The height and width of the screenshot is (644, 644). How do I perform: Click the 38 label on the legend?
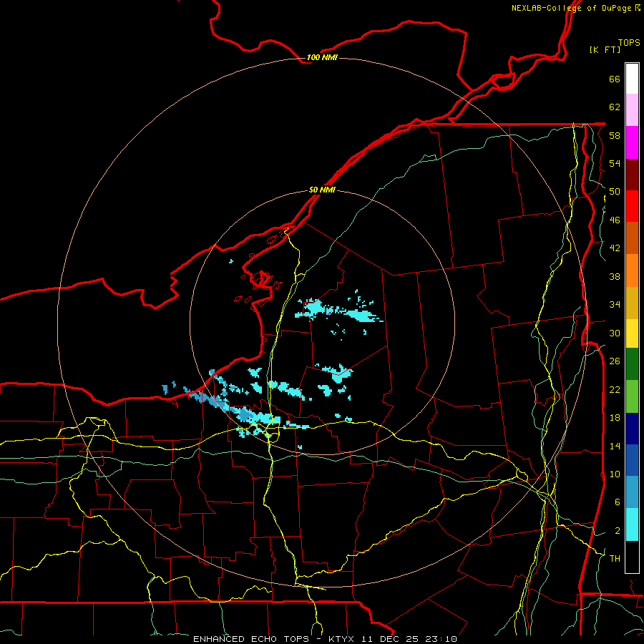(615, 276)
